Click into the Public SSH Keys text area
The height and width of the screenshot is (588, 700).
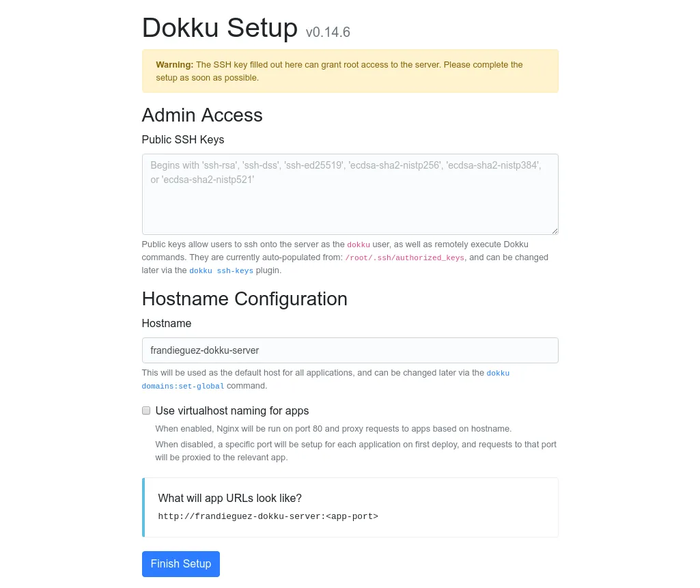pos(350,194)
